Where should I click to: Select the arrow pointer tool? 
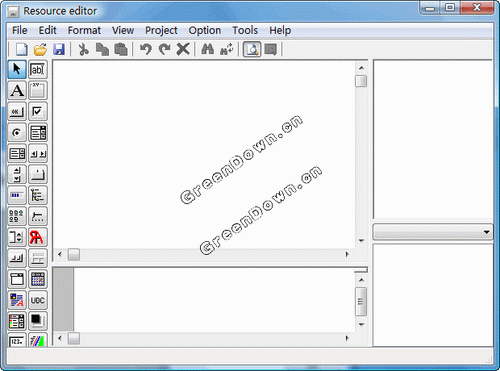coord(17,69)
